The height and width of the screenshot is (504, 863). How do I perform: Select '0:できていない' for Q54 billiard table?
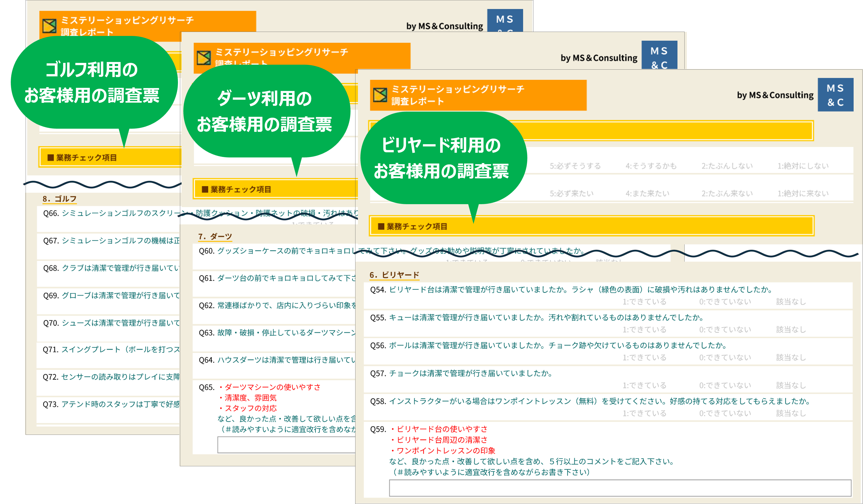pos(725,302)
